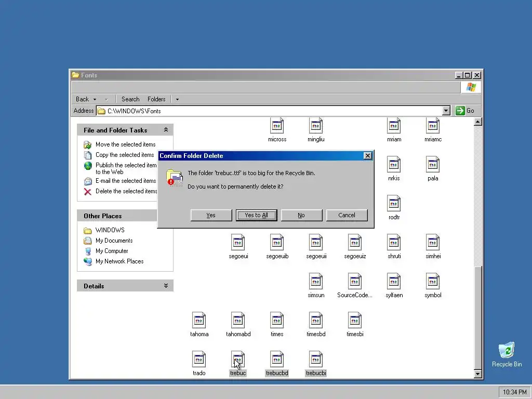Image resolution: width=532 pixels, height=399 pixels.
Task: Select the simsun font file icon
Action: (316, 282)
